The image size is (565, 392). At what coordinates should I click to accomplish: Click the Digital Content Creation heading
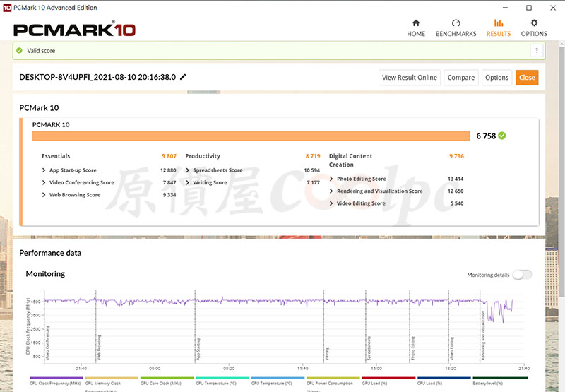(350, 160)
